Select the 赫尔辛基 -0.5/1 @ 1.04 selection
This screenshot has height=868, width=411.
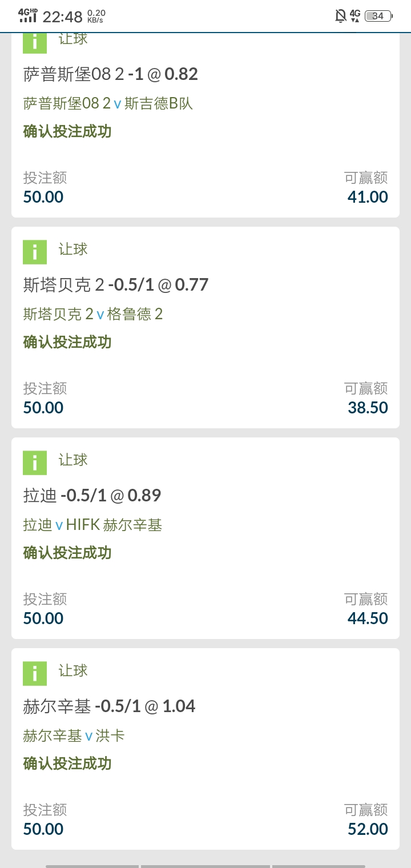tap(109, 706)
